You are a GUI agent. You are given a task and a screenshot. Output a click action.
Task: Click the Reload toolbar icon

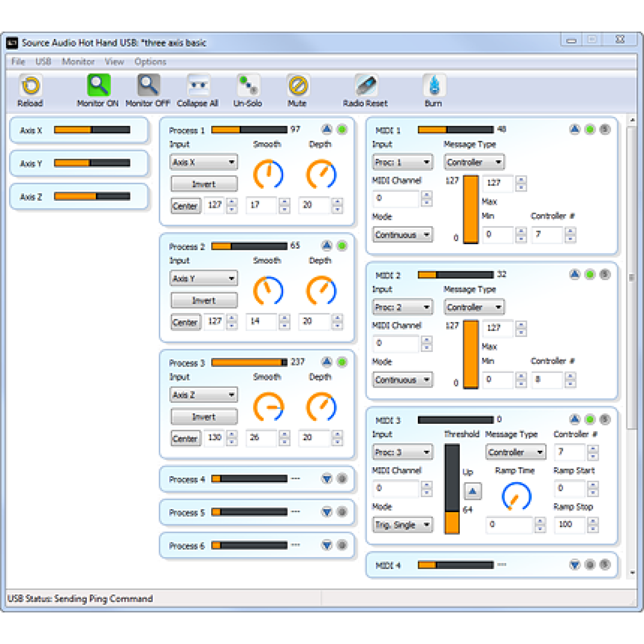31,86
